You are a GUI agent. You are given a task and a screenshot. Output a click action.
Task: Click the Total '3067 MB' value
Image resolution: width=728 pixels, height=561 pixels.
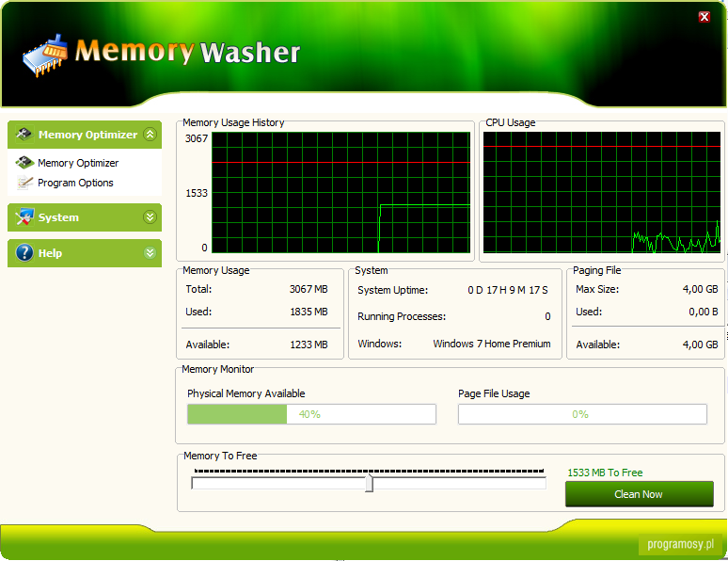(309, 289)
